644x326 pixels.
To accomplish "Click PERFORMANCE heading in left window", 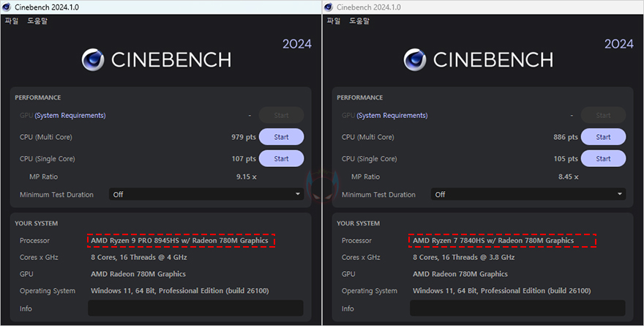I will point(38,97).
